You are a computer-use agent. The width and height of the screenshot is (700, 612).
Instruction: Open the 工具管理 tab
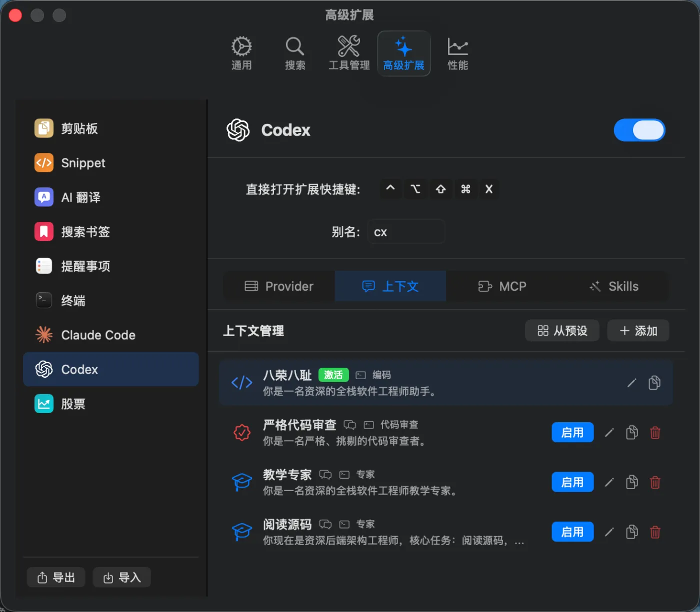pyautogui.click(x=349, y=53)
